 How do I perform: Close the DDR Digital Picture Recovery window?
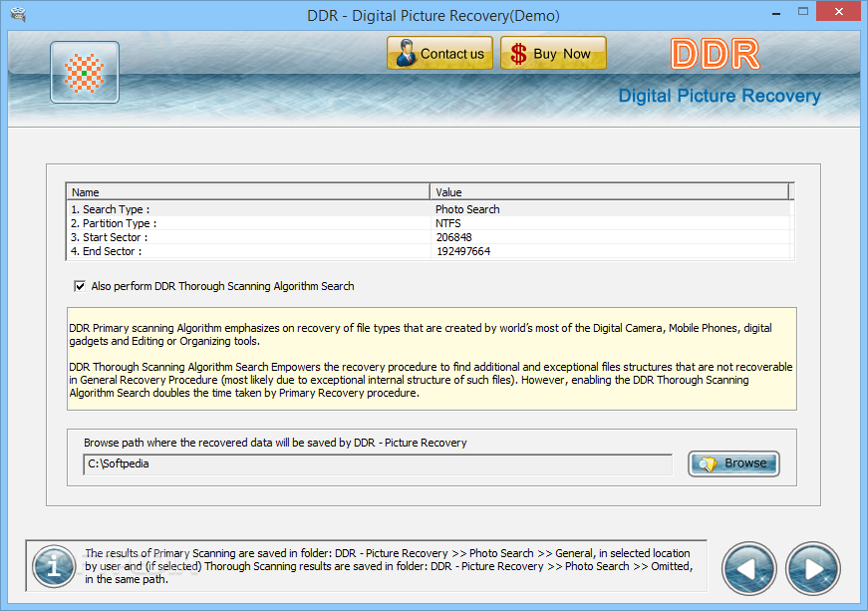tap(839, 12)
